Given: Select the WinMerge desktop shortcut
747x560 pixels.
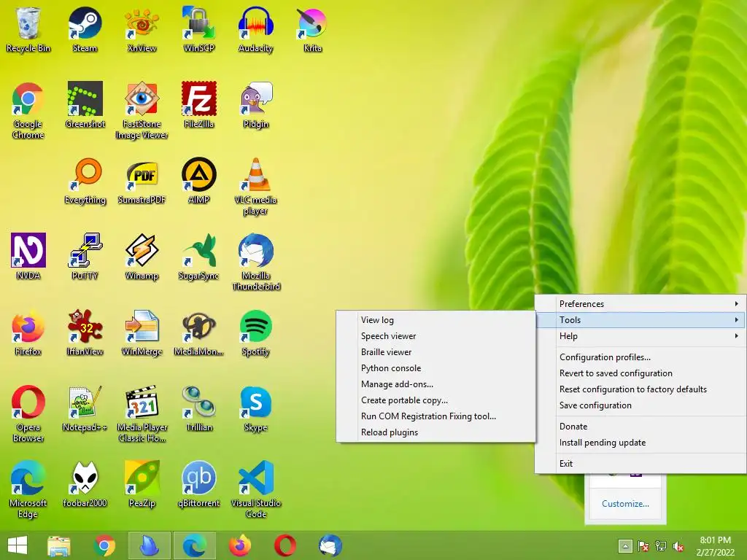Looking at the screenshot, I should 142,332.
